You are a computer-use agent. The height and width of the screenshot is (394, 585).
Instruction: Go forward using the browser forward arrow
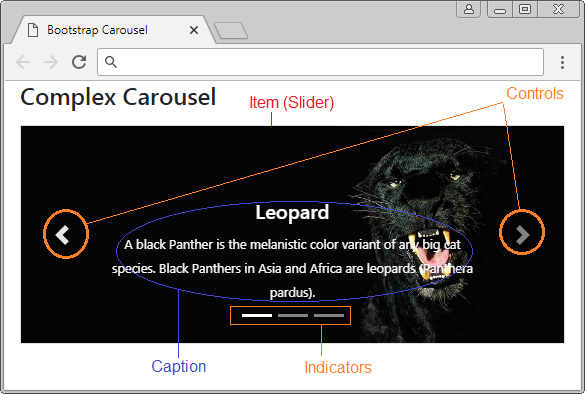pyautogui.click(x=51, y=62)
